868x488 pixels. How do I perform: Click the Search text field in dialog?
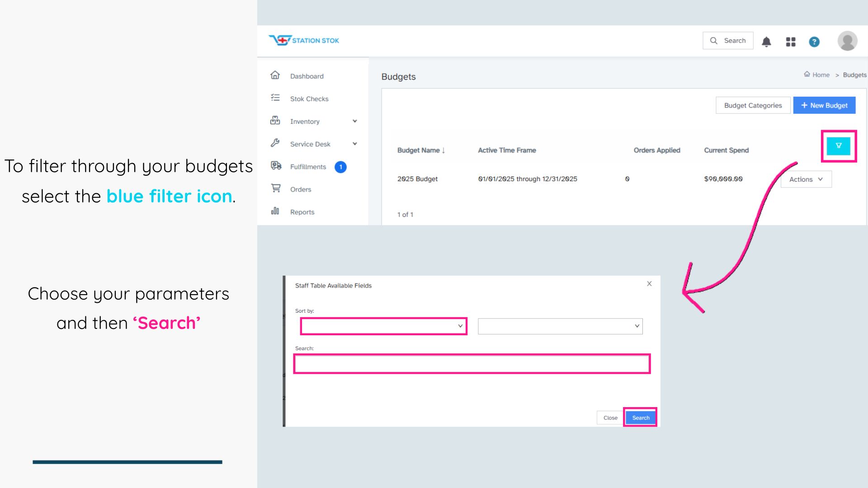[472, 364]
